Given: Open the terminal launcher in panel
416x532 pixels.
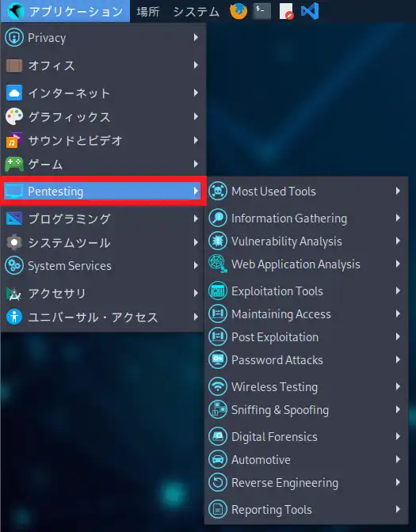Looking at the screenshot, I should pyautogui.click(x=262, y=11).
